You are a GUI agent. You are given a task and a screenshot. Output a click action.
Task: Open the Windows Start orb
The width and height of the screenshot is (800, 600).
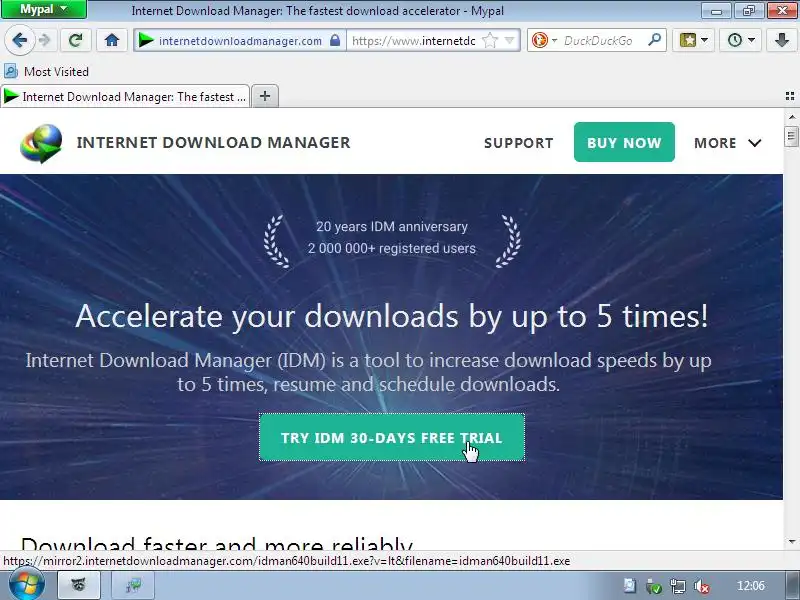27,585
